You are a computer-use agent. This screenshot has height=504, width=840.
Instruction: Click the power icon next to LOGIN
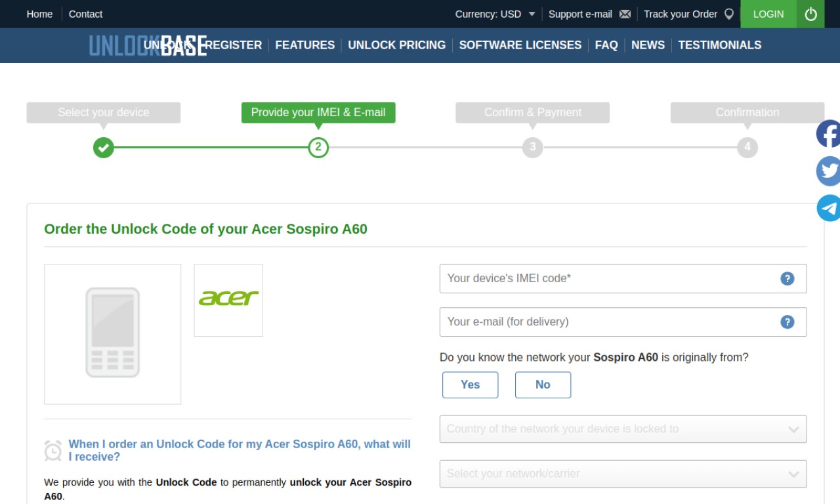tap(810, 14)
